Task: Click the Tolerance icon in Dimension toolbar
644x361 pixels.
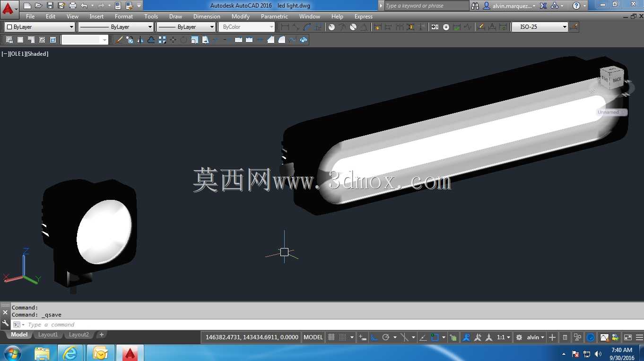Action: [x=435, y=27]
